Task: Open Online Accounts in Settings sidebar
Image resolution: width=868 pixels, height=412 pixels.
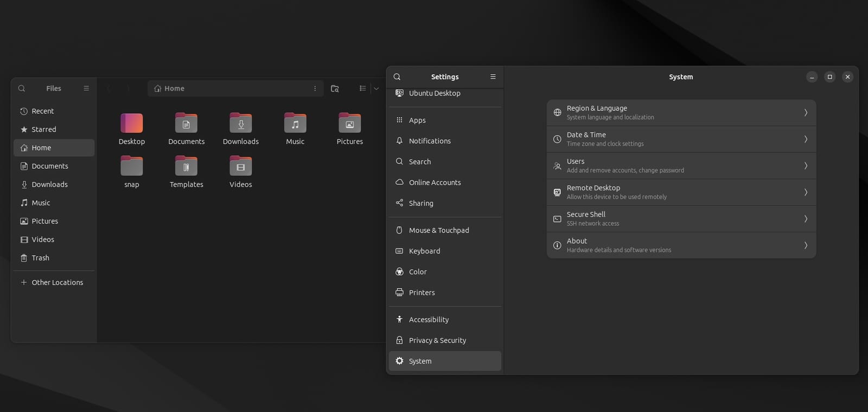Action: [x=445, y=182]
